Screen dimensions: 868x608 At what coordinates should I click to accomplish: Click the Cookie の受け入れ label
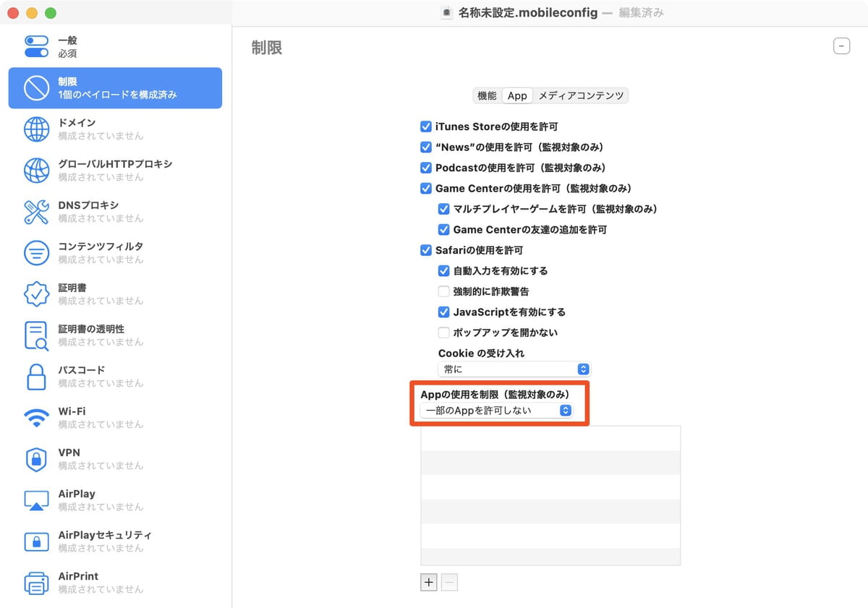481,354
